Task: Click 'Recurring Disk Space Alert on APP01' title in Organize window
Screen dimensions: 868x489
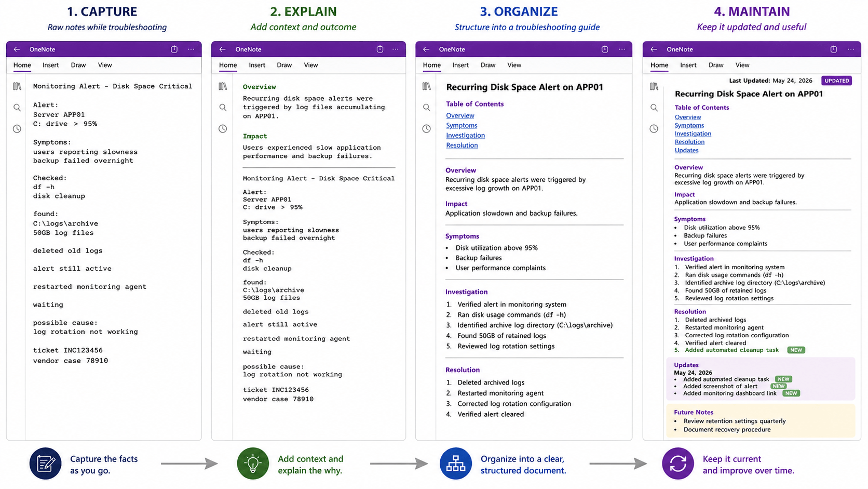Action: point(524,87)
